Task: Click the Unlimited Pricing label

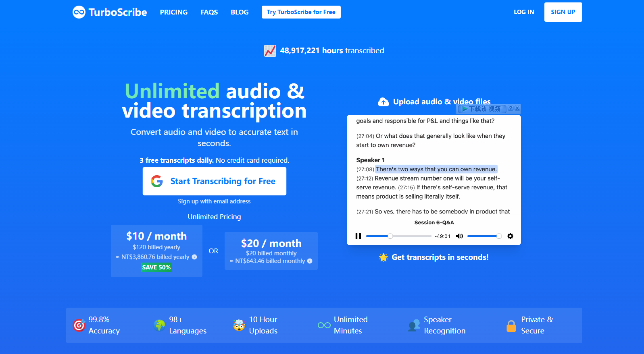Action: (215, 217)
